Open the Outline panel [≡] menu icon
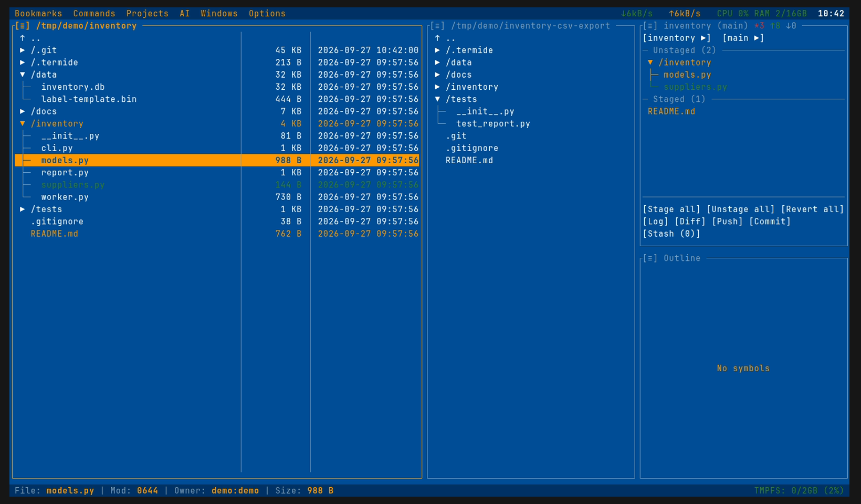The image size is (861, 504). pos(650,258)
